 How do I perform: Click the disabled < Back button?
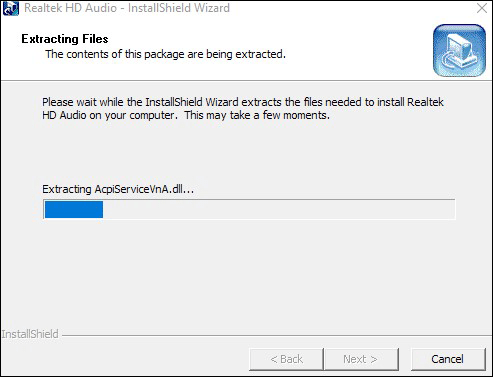(286, 359)
